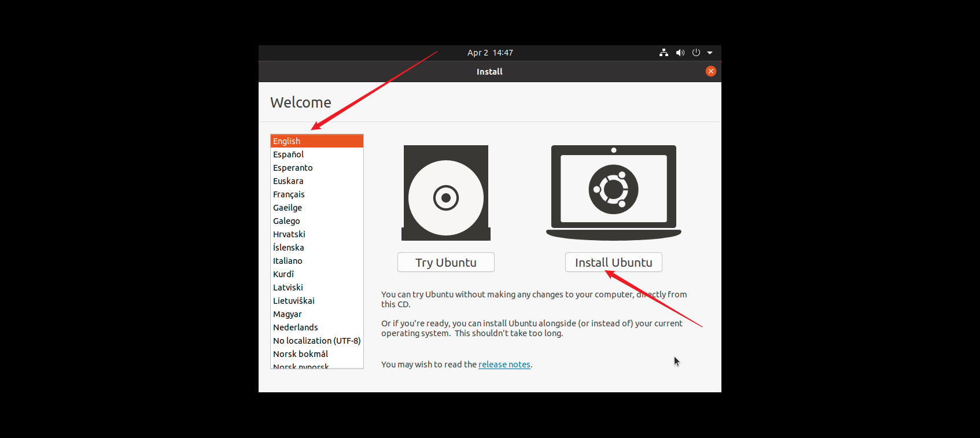Click the power icon in the top bar
980x438 pixels.
click(x=696, y=53)
